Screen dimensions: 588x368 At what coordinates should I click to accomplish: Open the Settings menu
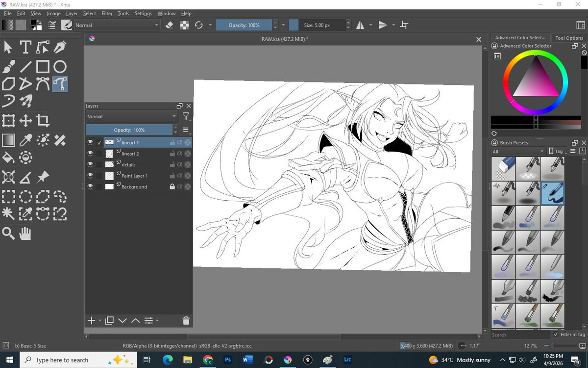pyautogui.click(x=143, y=14)
